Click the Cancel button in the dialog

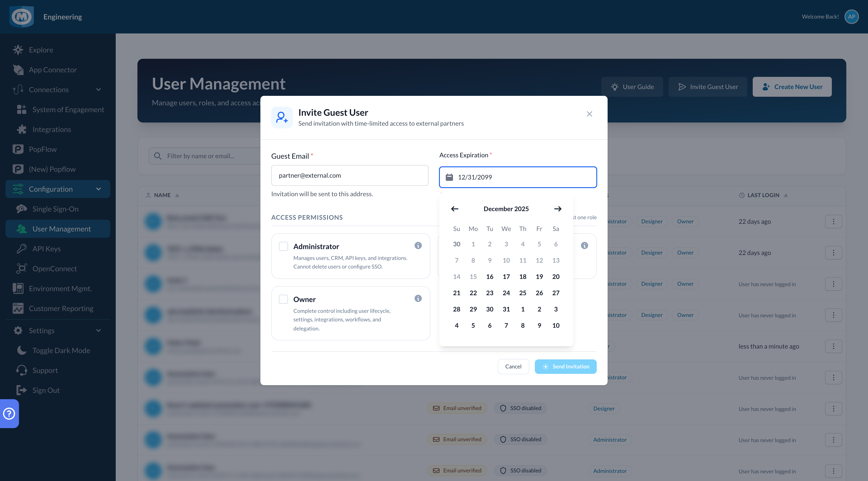(513, 366)
